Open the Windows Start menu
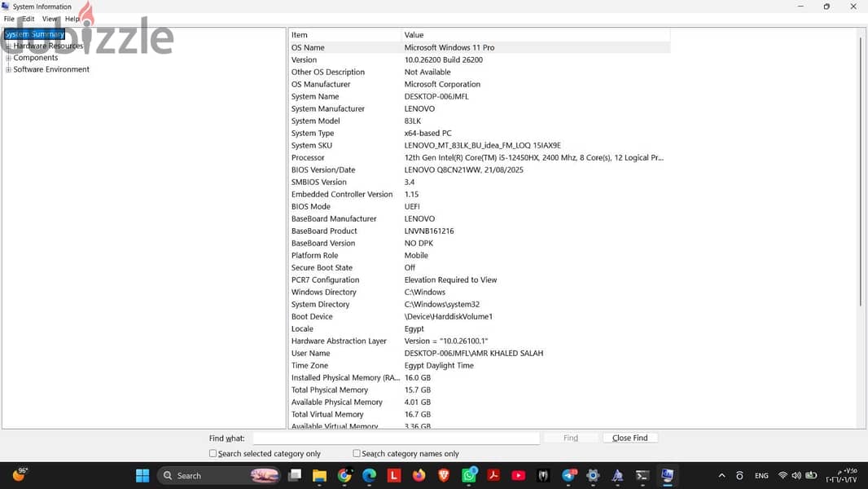This screenshot has width=868, height=489. click(x=142, y=476)
